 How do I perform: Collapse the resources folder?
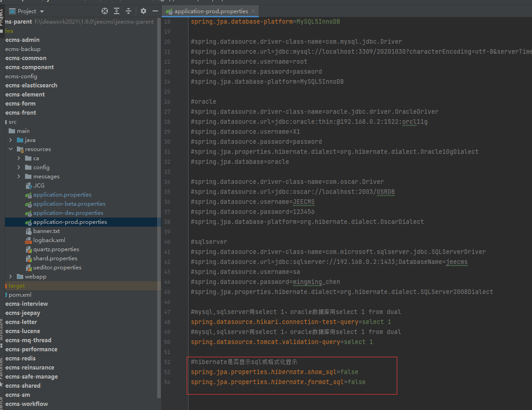11,149
